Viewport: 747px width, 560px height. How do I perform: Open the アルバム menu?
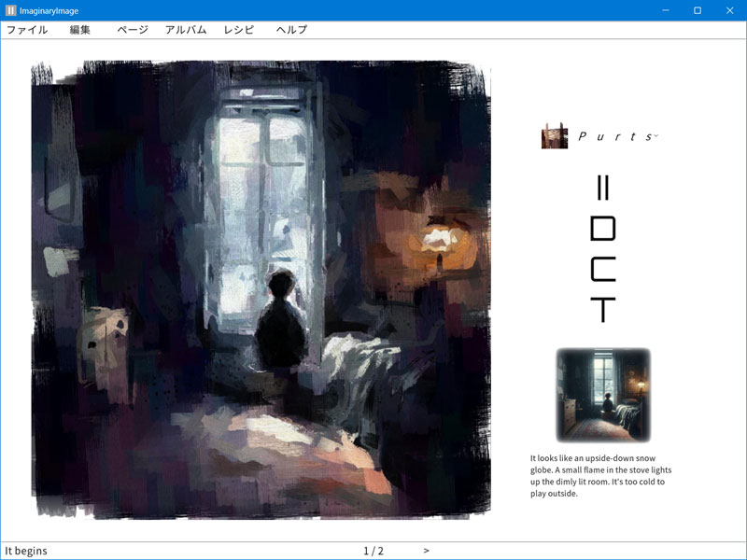point(186,30)
